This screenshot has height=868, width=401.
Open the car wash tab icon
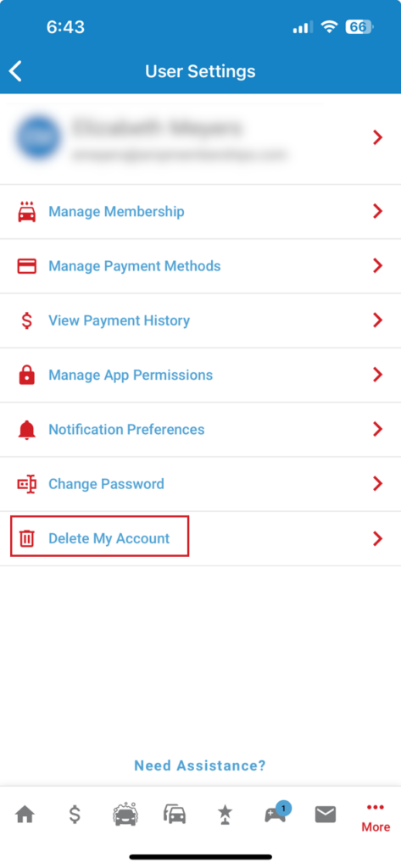(125, 815)
